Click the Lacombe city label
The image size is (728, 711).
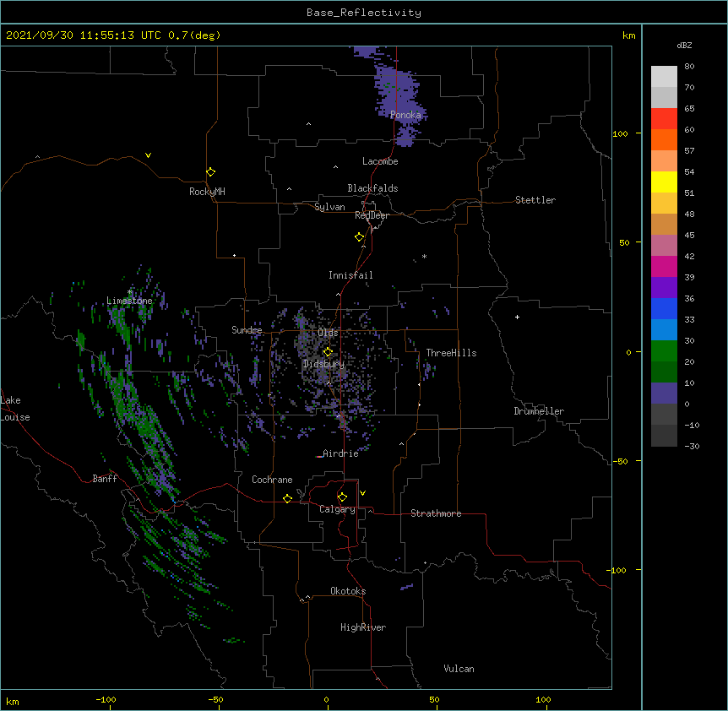(x=380, y=161)
